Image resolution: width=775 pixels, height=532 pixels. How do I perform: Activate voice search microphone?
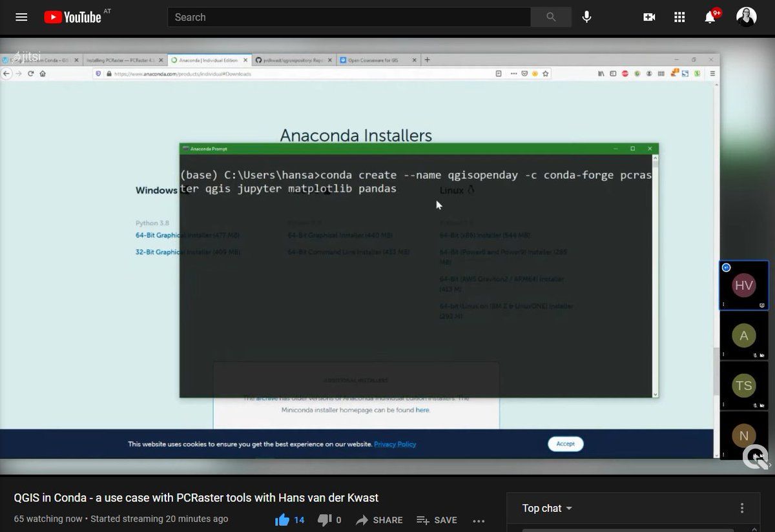click(x=586, y=17)
